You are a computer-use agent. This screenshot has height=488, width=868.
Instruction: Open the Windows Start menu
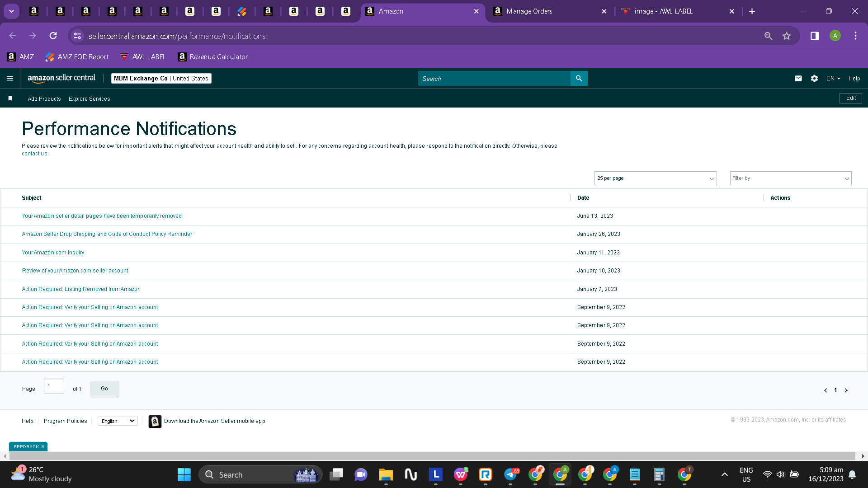(184, 475)
